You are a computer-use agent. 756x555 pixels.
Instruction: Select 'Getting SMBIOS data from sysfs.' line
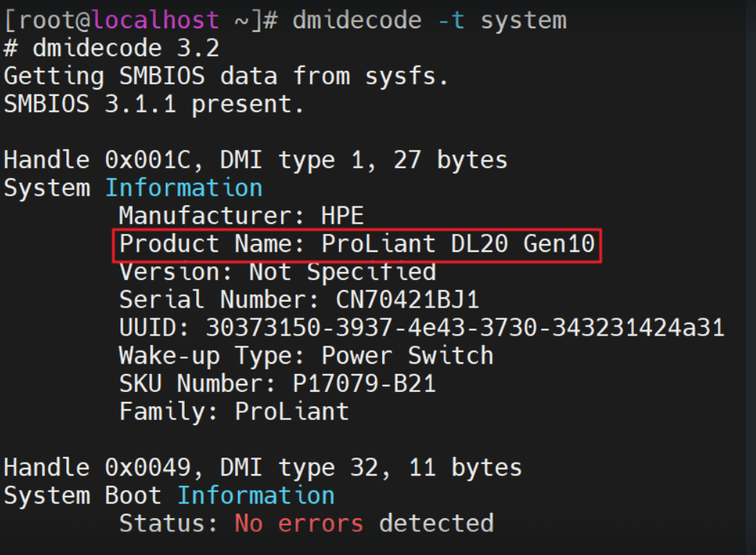tap(226, 77)
